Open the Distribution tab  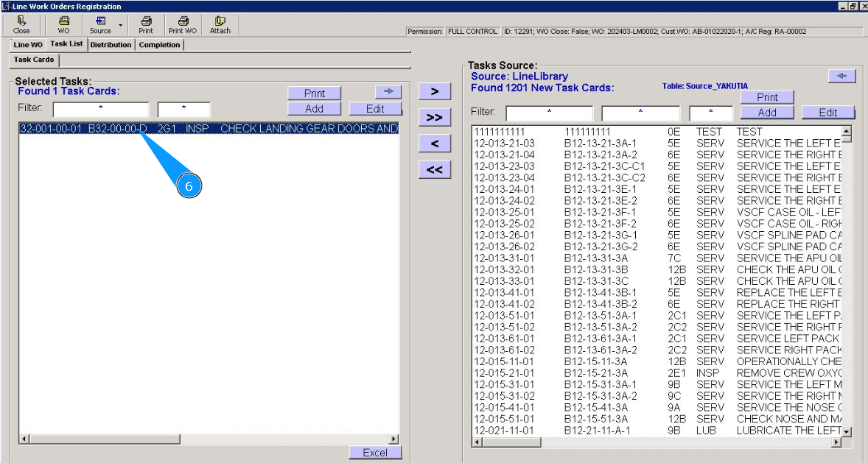coord(111,45)
